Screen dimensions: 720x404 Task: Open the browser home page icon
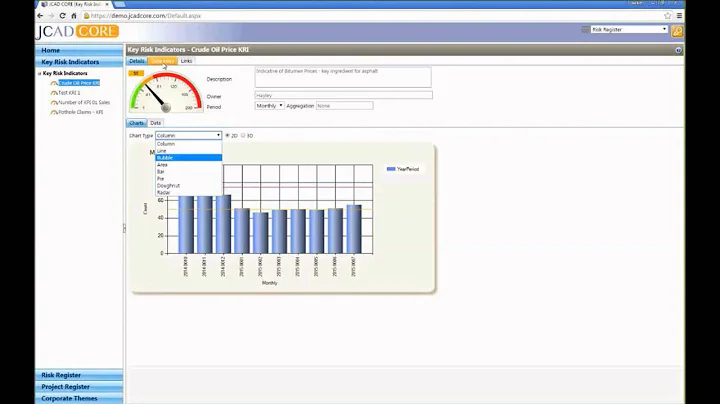(73, 16)
